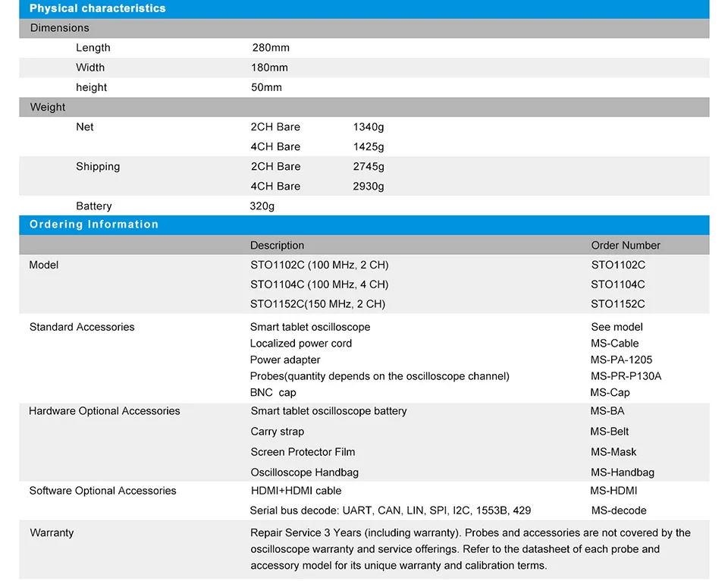The height and width of the screenshot is (581, 728).
Task: Select the MS-Handbag order number
Action: (x=622, y=473)
